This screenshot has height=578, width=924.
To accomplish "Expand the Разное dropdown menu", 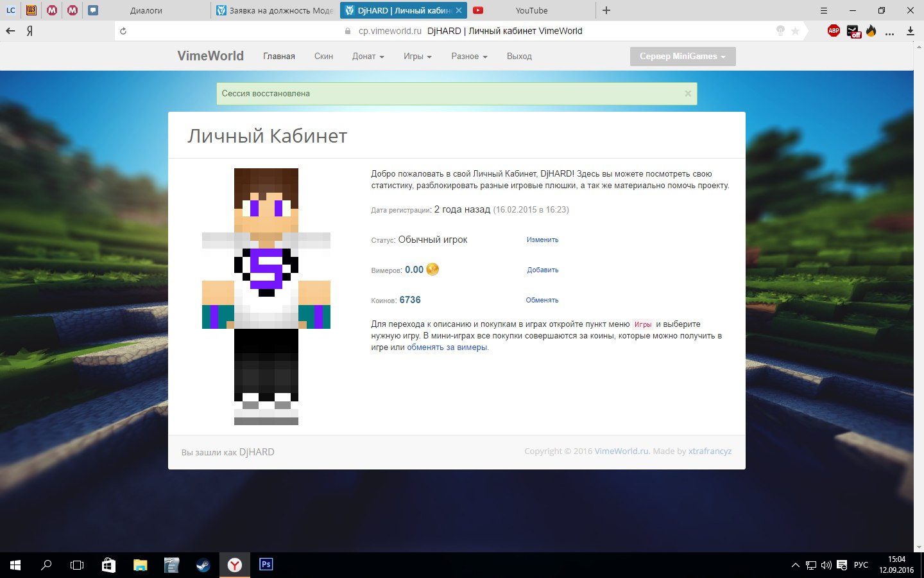I will coord(469,57).
